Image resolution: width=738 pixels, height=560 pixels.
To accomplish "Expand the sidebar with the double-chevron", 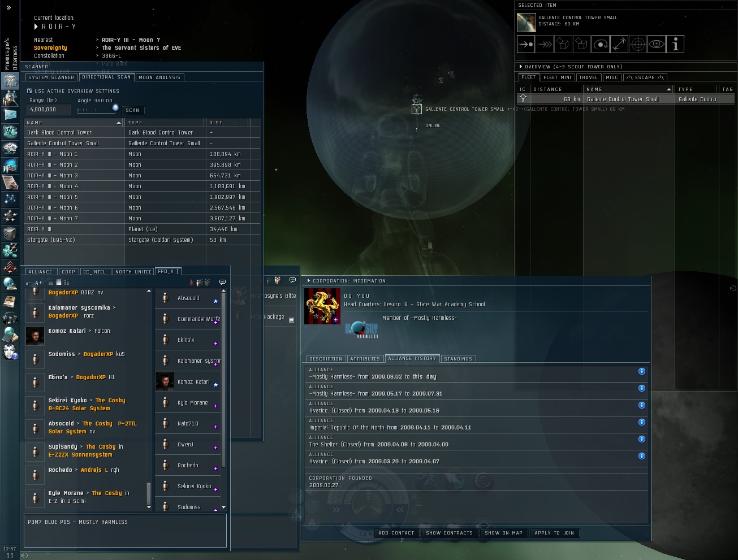I will [x=8, y=8].
